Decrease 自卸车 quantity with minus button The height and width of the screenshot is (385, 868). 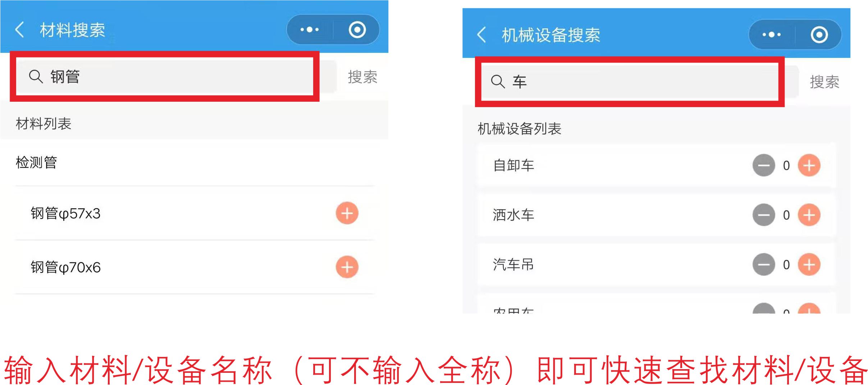(764, 165)
